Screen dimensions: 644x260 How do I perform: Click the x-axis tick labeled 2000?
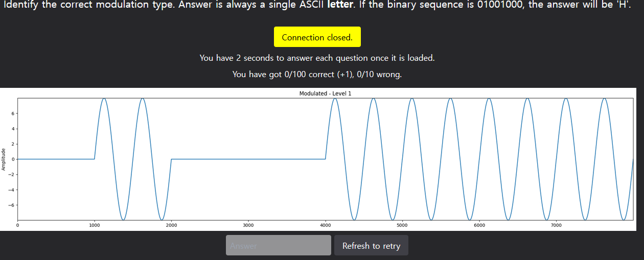coord(171,225)
